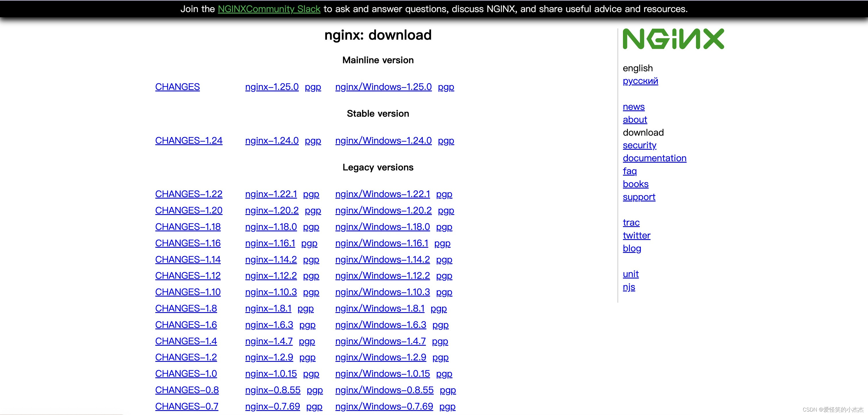Image resolution: width=868 pixels, height=415 pixels.
Task: Open the NGINXCommunity Slack link
Action: tap(269, 9)
